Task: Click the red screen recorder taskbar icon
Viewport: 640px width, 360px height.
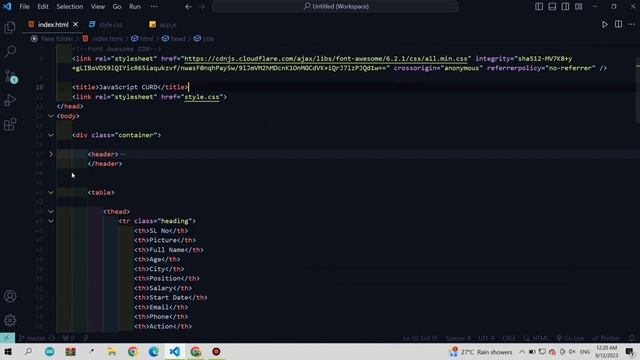Action: pyautogui.click(x=216, y=351)
